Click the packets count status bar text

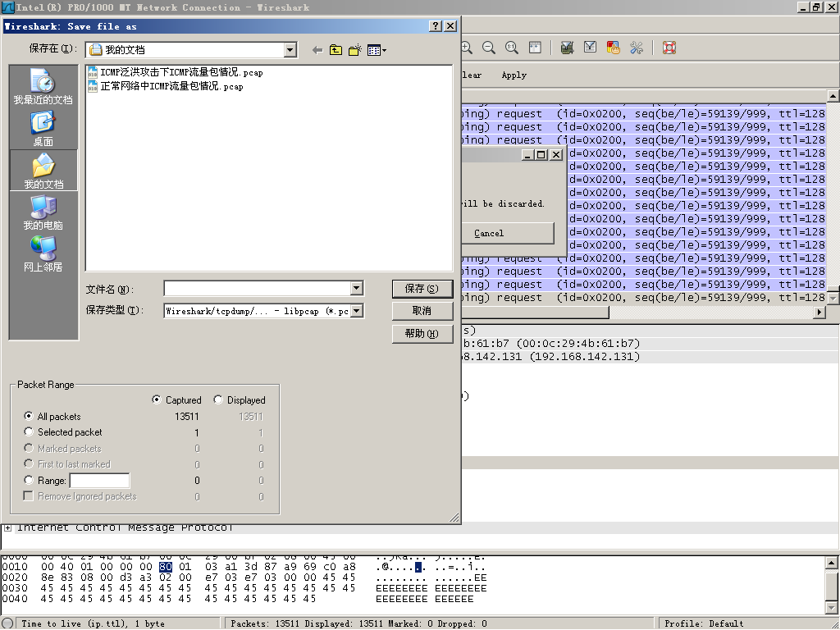(x=359, y=623)
